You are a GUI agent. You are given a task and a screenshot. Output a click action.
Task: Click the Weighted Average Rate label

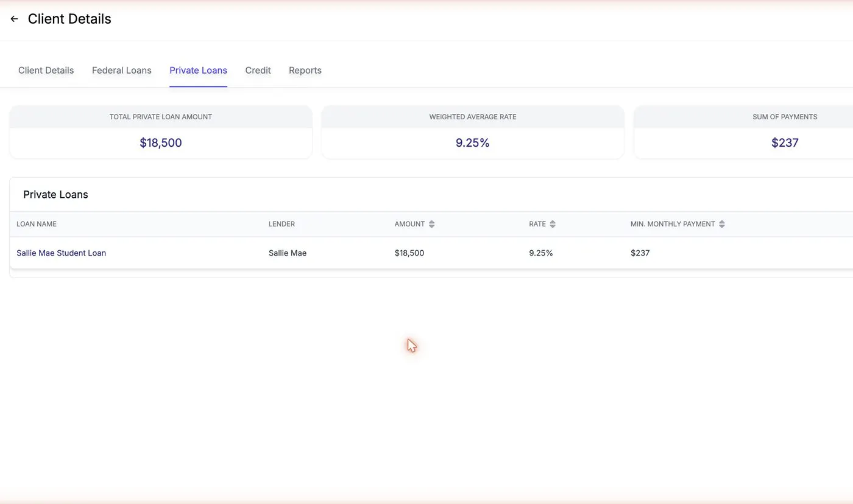(473, 117)
